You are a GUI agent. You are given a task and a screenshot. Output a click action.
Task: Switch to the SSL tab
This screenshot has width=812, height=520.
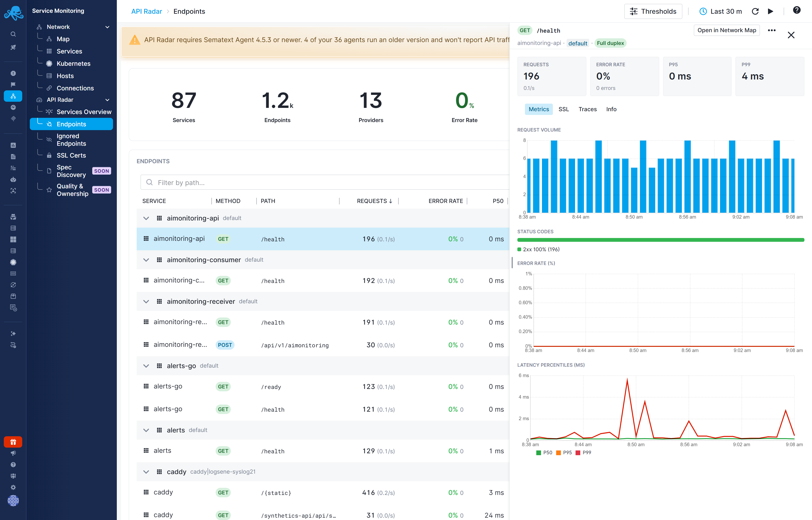(x=563, y=109)
